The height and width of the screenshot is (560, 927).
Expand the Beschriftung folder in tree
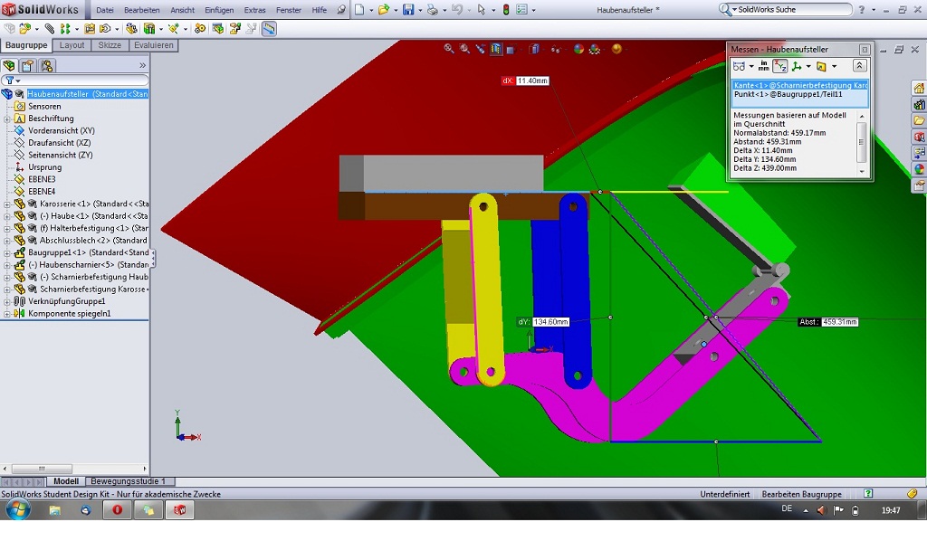[7, 119]
